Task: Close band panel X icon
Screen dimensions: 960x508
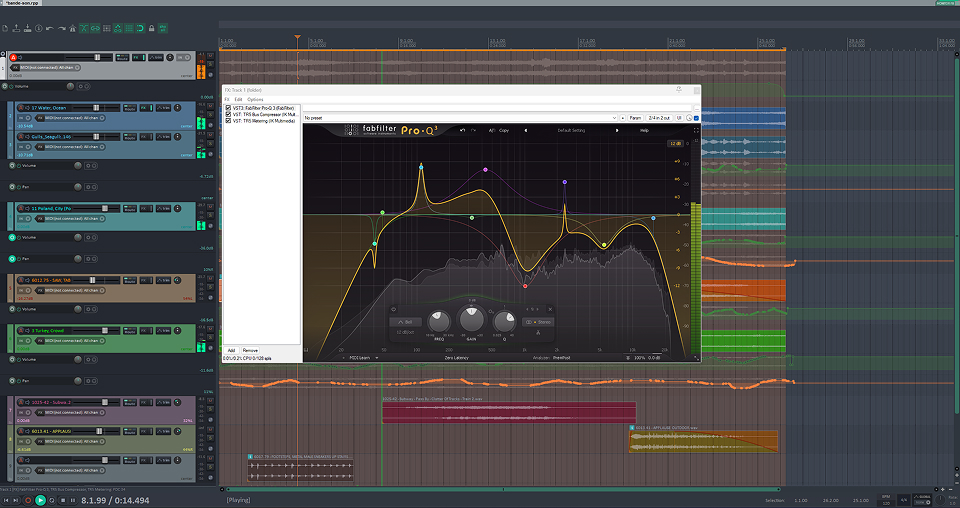Action: coord(550,309)
